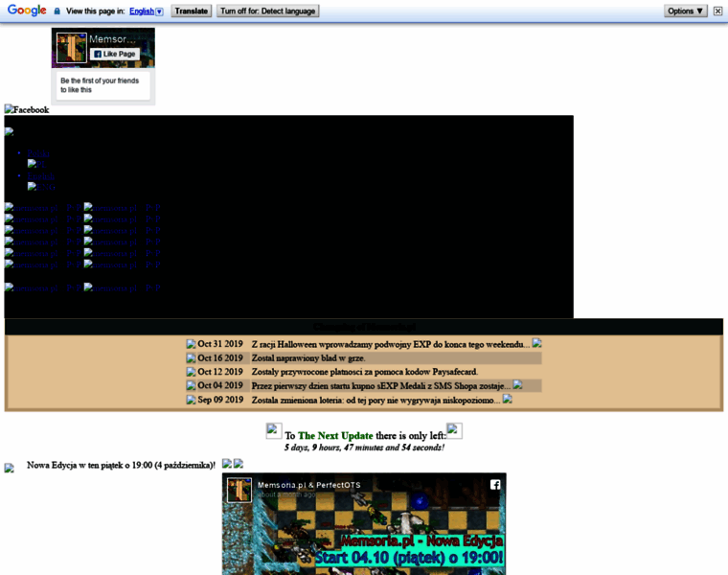Click the Memsoria.pl & PerfectOTS post title

pos(308,485)
